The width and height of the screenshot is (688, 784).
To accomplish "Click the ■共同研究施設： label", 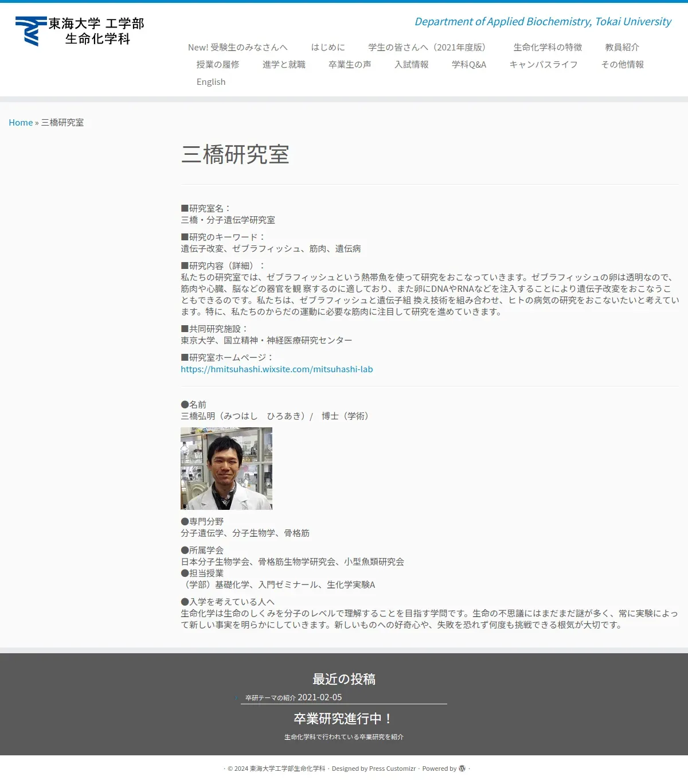I will pyautogui.click(x=215, y=329).
